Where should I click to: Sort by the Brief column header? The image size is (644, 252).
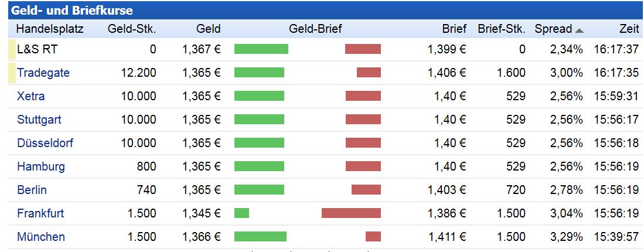(x=454, y=29)
